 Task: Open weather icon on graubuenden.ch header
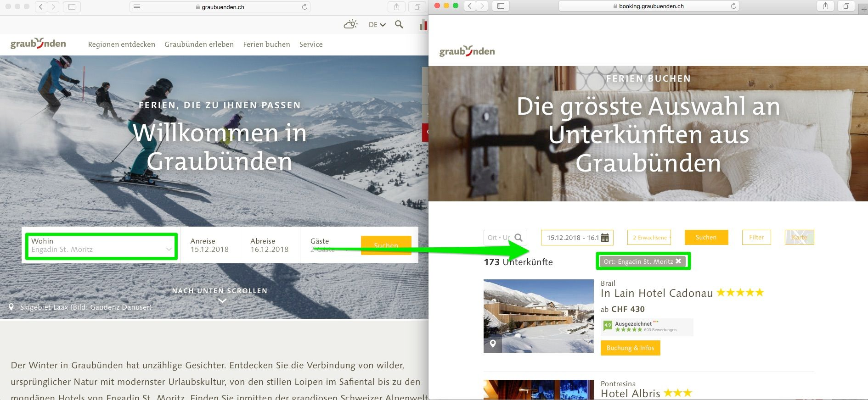click(350, 24)
